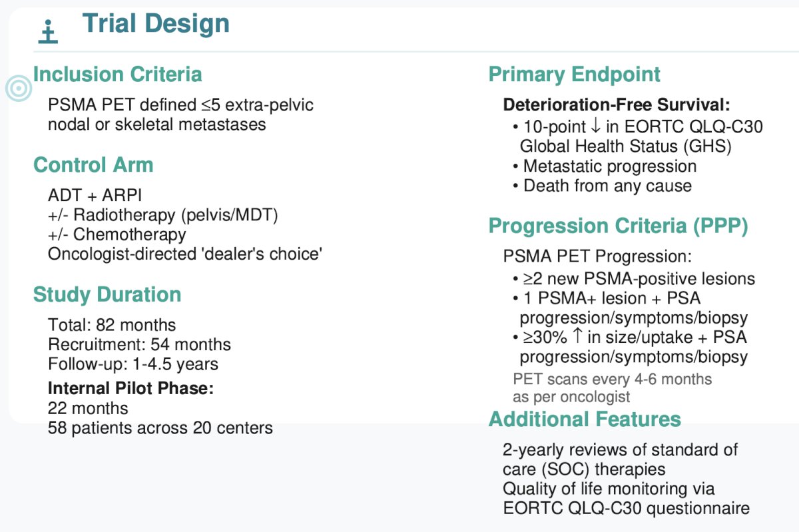Select the ADT + ARPI line
The image size is (799, 532).
[x=95, y=196]
